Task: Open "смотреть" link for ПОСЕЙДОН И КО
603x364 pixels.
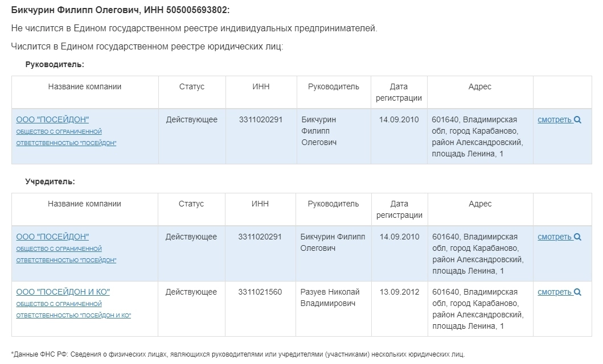Action: point(555,292)
